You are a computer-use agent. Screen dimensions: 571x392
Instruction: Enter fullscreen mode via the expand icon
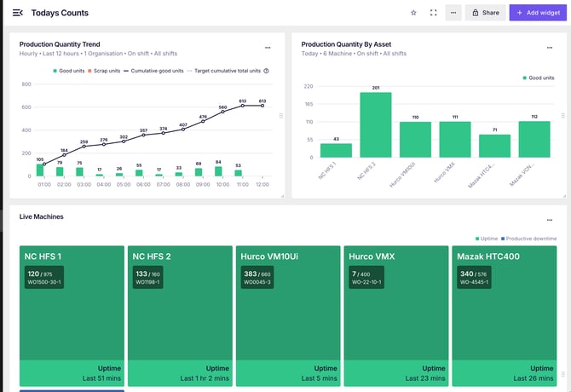pyautogui.click(x=433, y=13)
